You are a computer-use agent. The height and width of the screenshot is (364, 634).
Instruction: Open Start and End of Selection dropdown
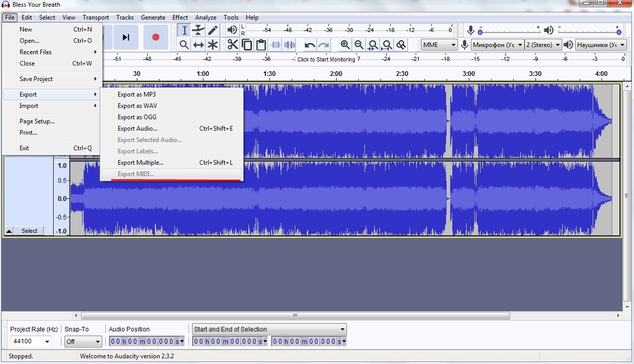269,329
